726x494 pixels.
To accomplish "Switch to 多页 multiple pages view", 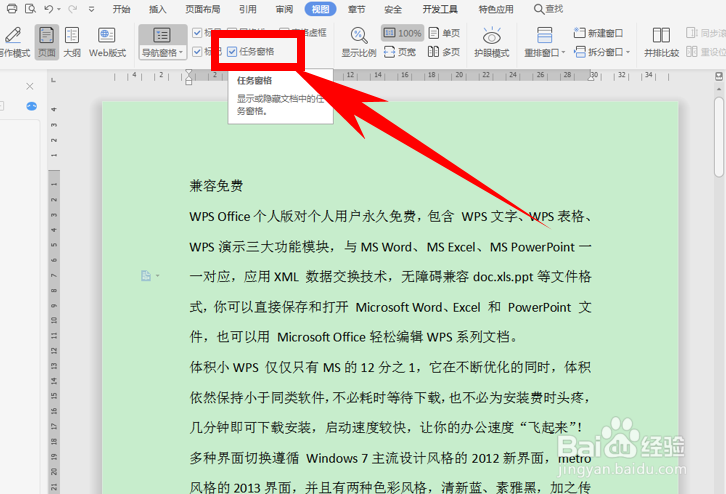I will 444,52.
